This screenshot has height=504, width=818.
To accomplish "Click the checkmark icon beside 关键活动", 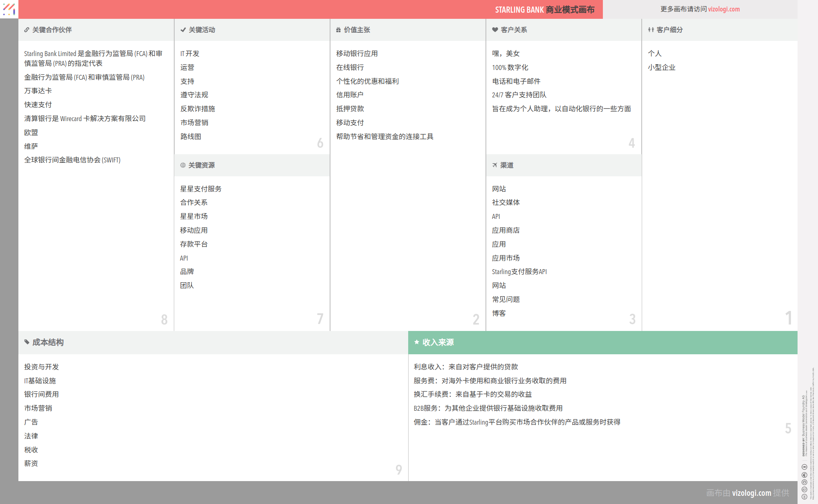I will pos(183,30).
